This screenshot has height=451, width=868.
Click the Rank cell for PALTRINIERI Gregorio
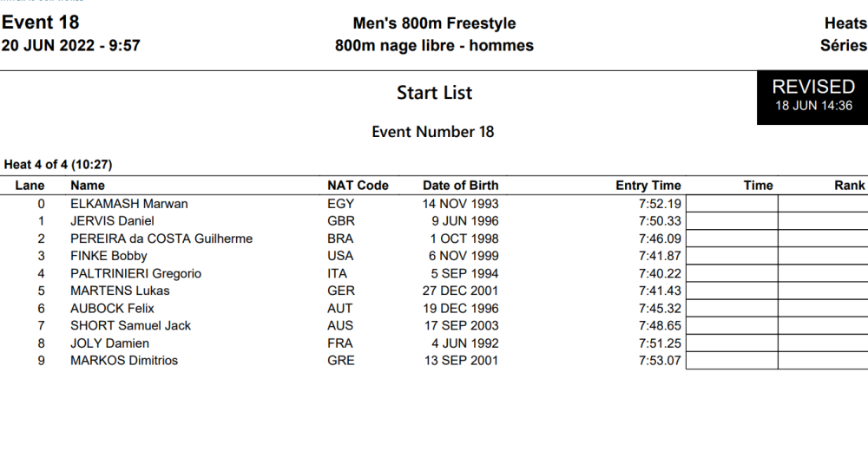tap(823, 273)
